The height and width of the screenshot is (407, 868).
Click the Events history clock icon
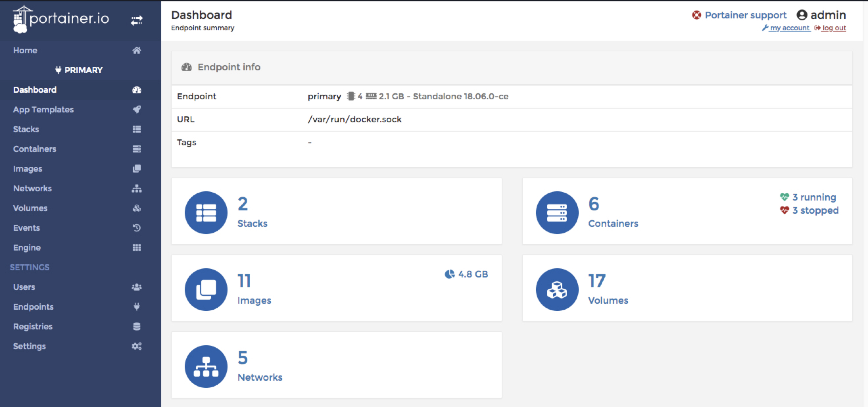point(136,228)
